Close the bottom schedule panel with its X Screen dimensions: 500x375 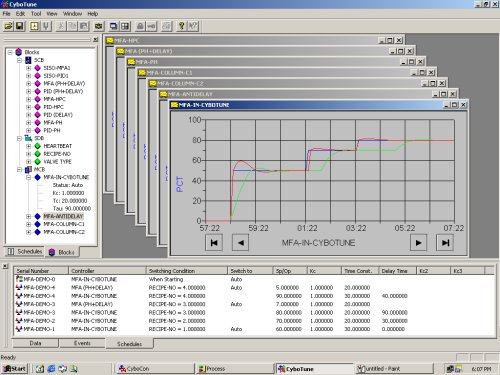[x=5, y=266]
